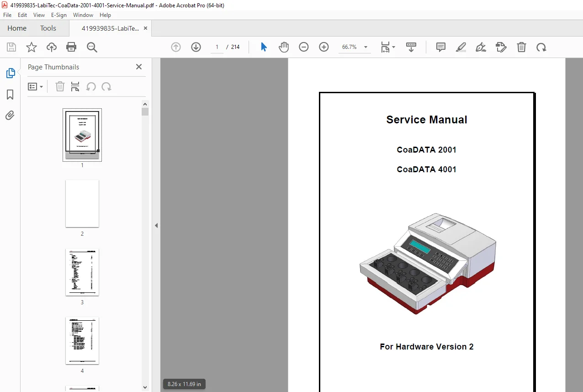Select page 1 thumbnail
This screenshot has width=583, height=392.
tap(82, 135)
